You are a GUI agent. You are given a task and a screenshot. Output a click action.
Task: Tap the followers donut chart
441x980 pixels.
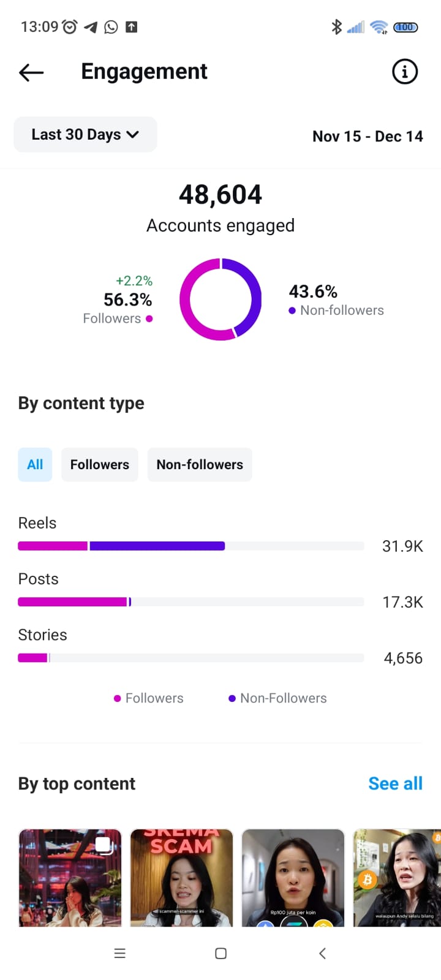tap(221, 300)
